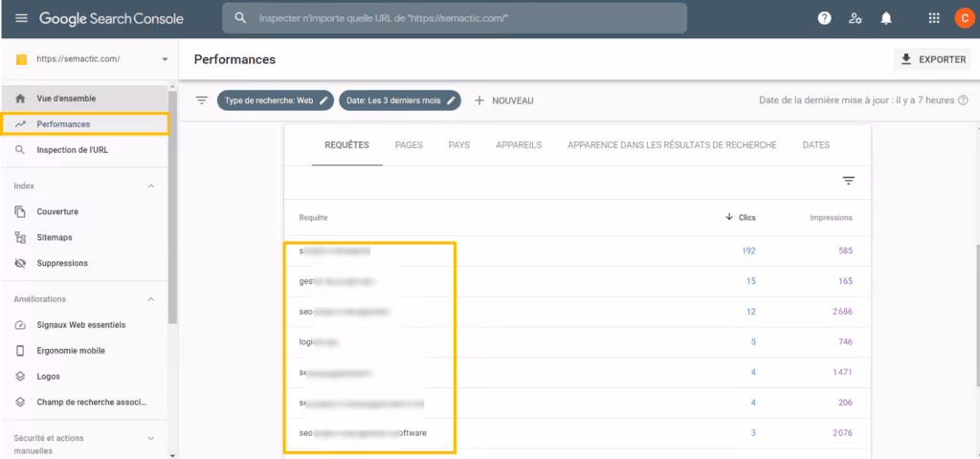980x459 pixels.
Task: Click the main page vertical scrollbar
Action: (x=976, y=316)
